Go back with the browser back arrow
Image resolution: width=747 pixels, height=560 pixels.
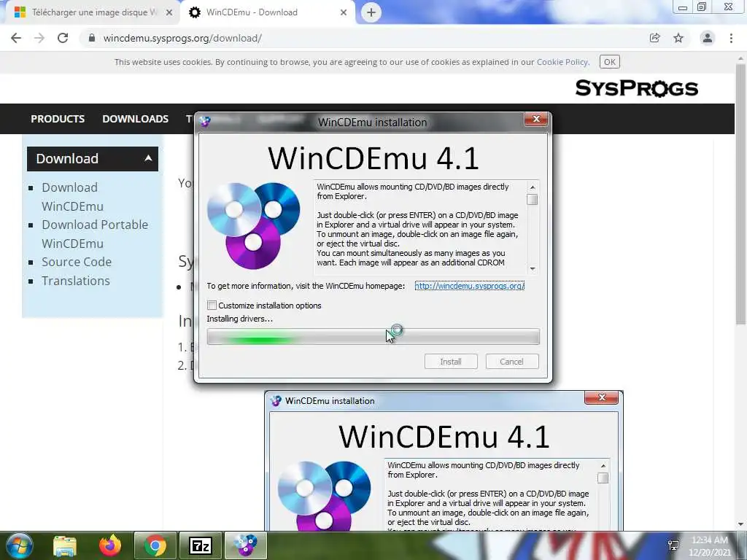coord(16,38)
